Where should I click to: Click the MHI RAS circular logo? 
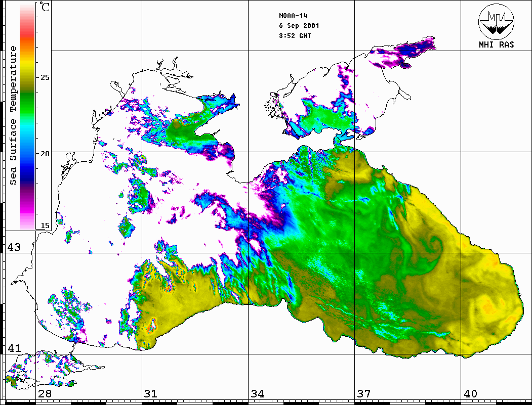click(x=497, y=21)
